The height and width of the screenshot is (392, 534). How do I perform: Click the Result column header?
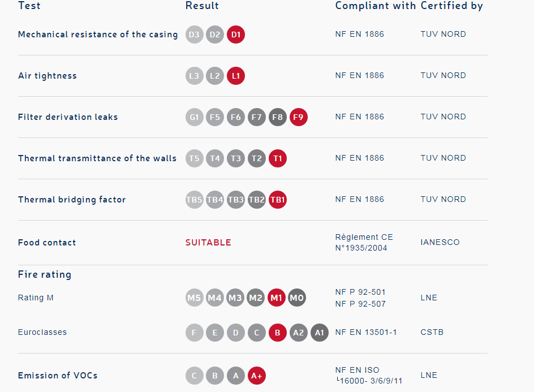[202, 6]
